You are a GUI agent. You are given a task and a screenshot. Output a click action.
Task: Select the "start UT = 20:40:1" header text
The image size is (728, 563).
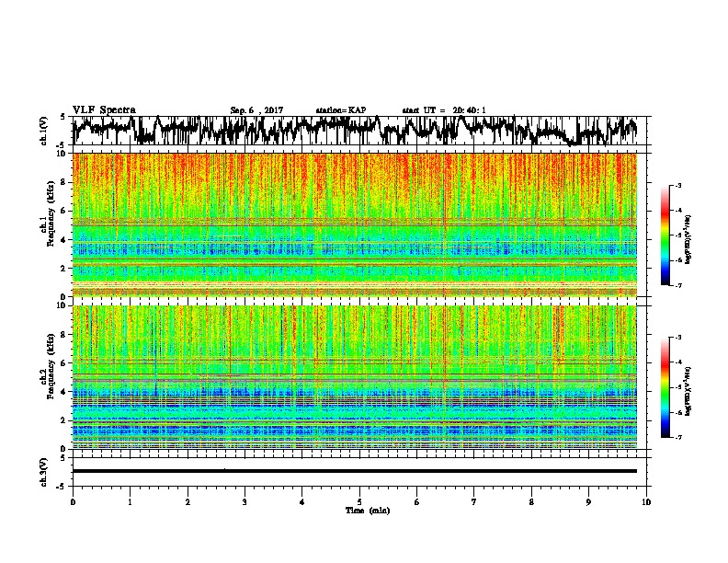(444, 110)
